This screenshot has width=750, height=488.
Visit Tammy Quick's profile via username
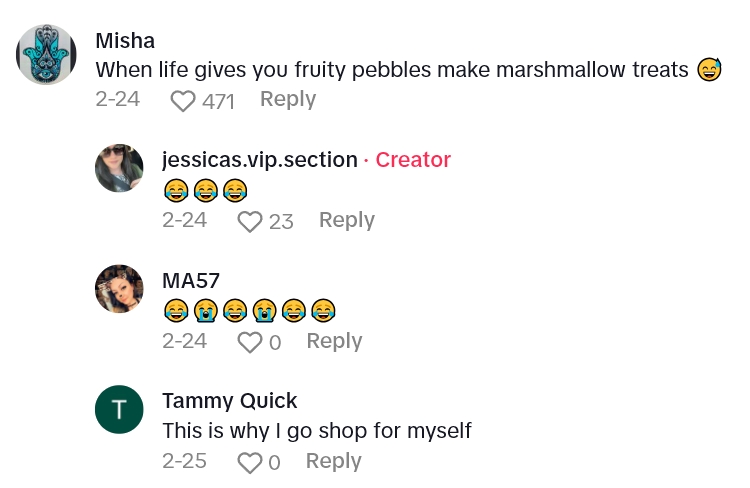point(229,401)
